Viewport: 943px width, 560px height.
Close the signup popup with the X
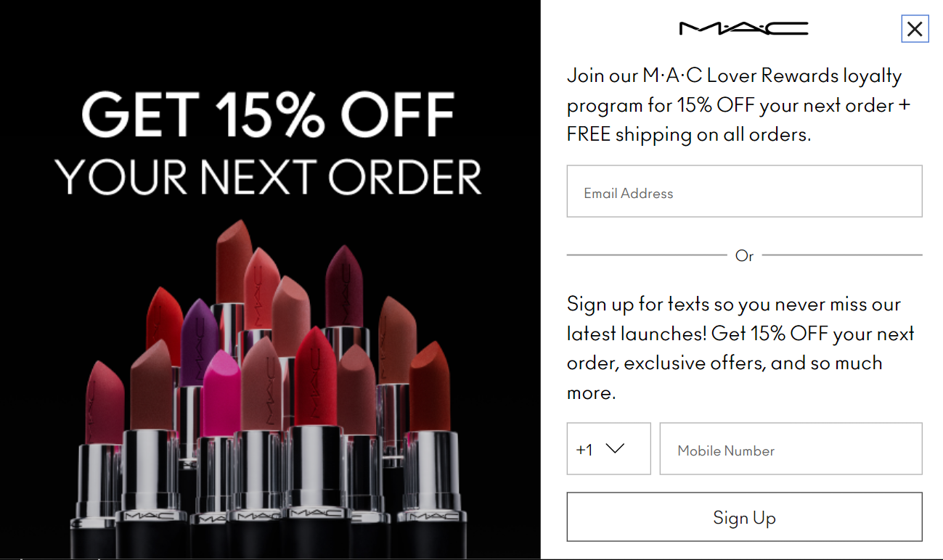tap(915, 29)
